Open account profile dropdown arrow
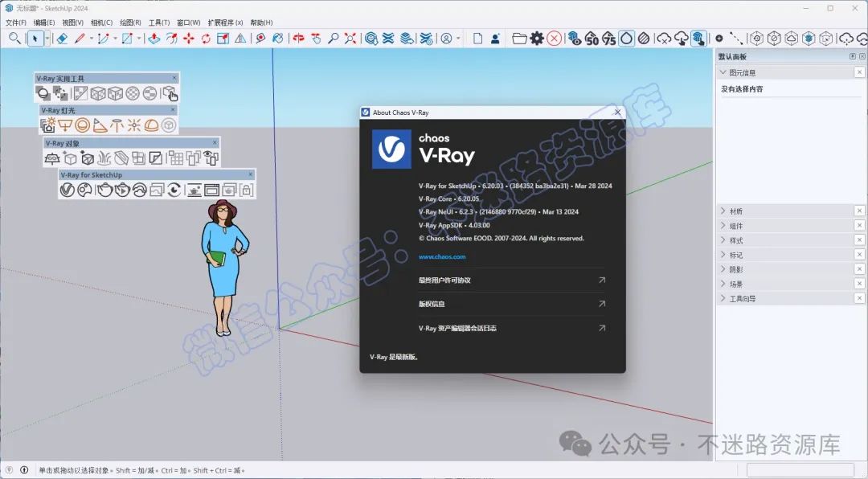This screenshot has width=868, height=479. tap(458, 39)
